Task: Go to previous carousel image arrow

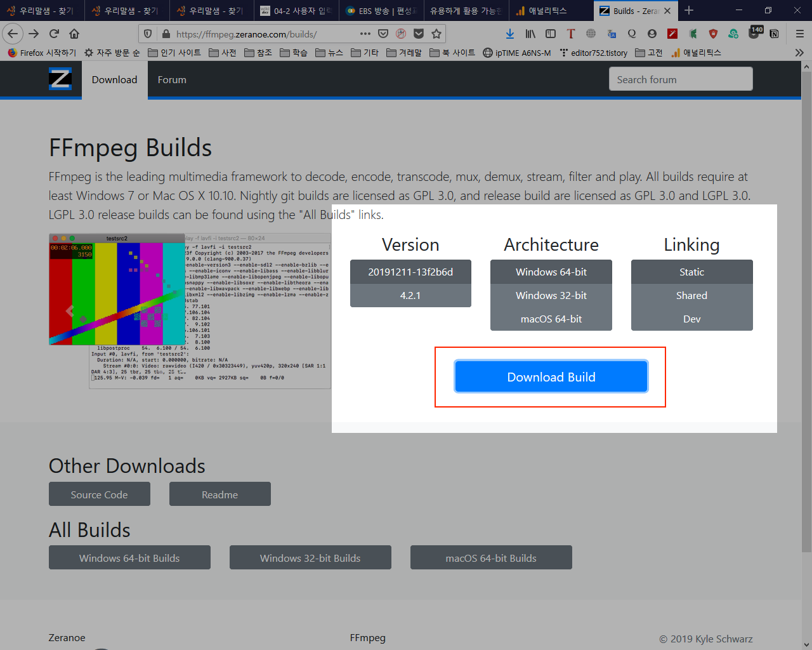Action: tap(70, 311)
